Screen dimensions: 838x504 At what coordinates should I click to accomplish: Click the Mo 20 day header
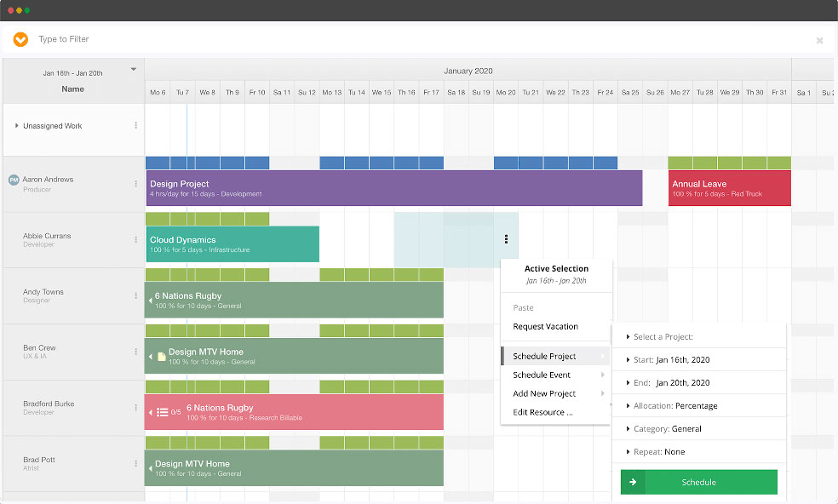[x=506, y=93]
